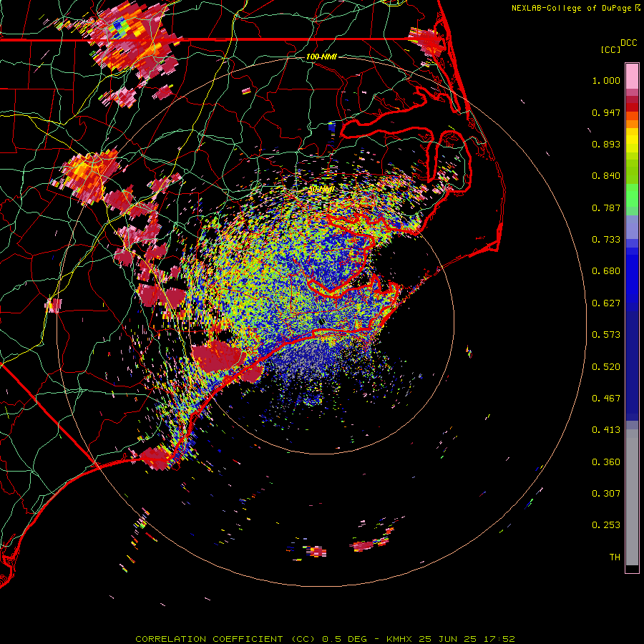Select the 0.893 legend value
The image size is (644, 644).
pyautogui.click(x=606, y=144)
